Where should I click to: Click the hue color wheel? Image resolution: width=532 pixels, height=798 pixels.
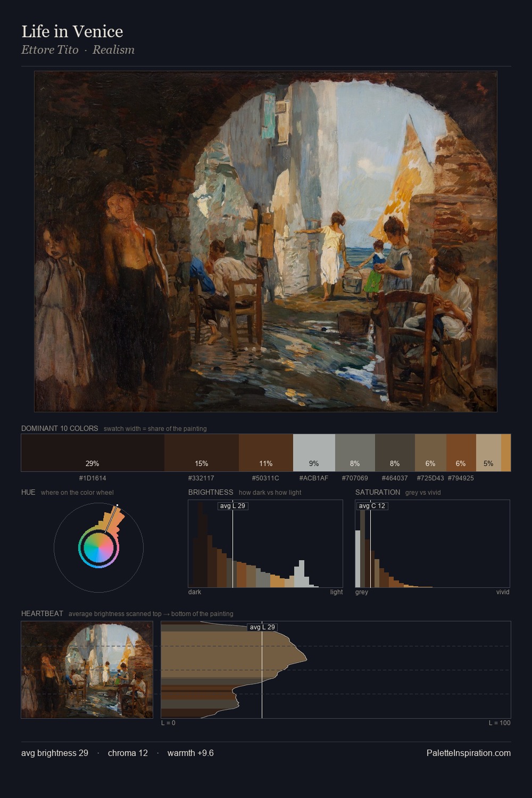point(98,547)
